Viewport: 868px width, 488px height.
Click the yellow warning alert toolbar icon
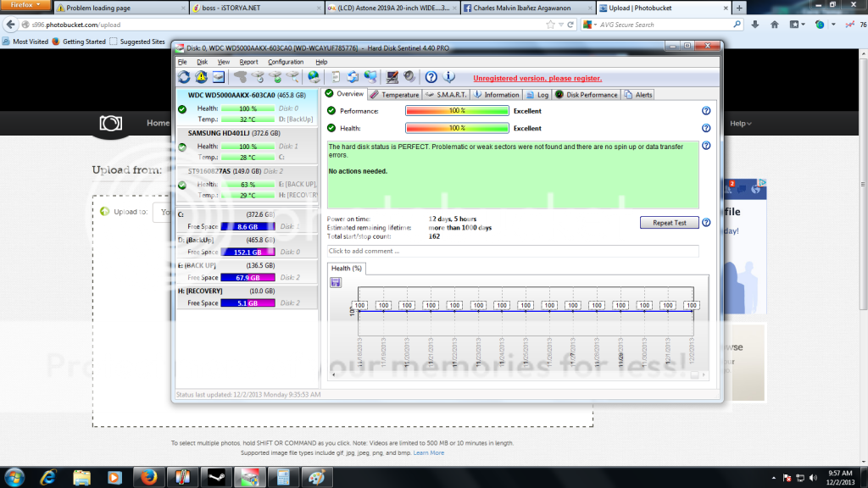click(201, 77)
